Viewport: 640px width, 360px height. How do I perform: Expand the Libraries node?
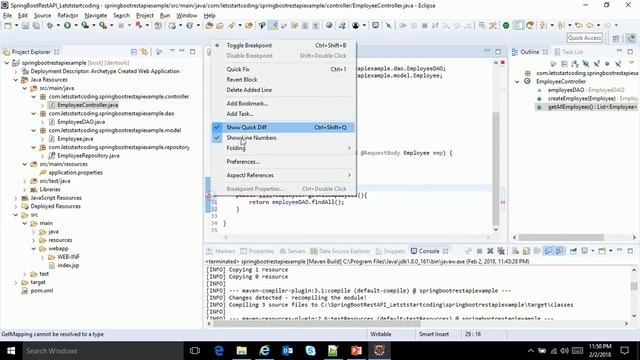point(25,189)
